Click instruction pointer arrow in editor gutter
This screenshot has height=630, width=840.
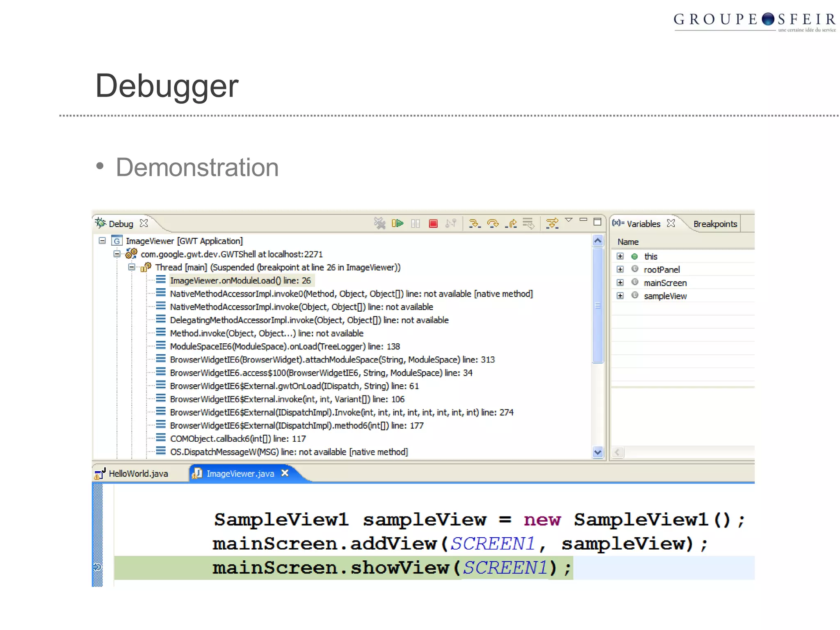[97, 567]
